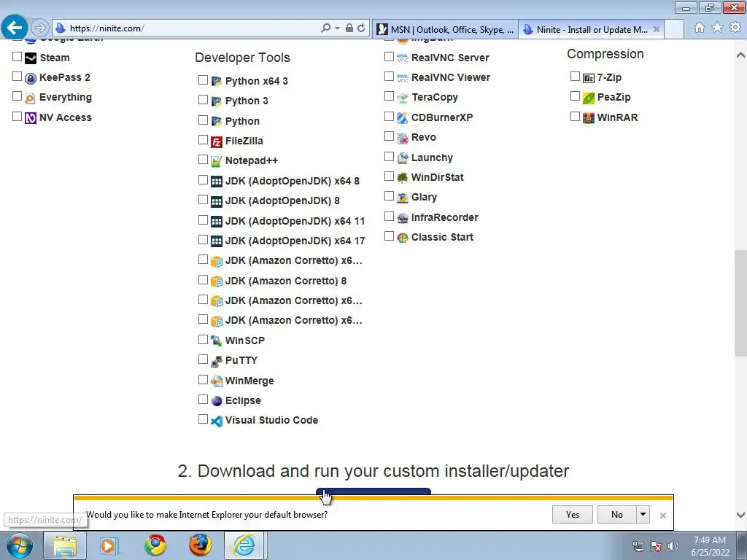Image resolution: width=747 pixels, height=560 pixels.
Task: Open the Windows Start menu
Action: [x=19, y=545]
